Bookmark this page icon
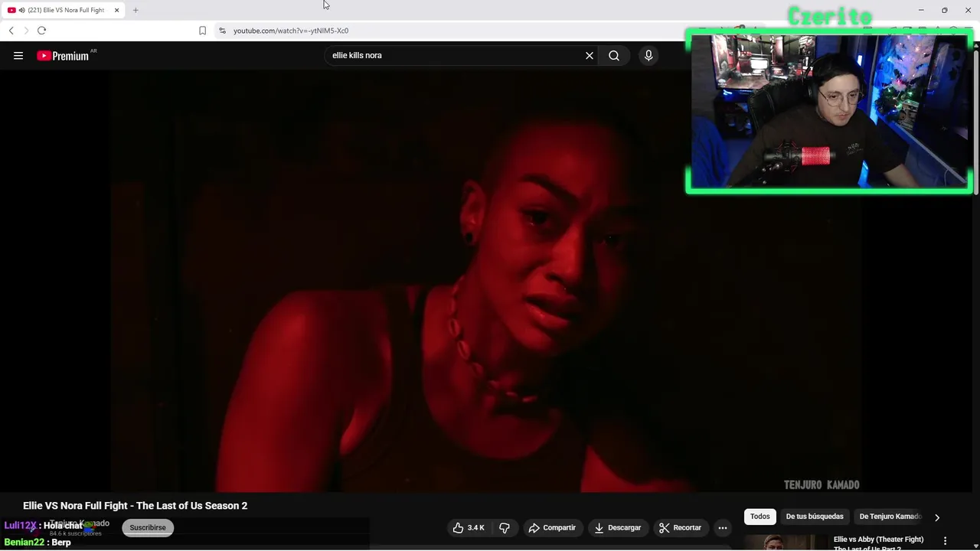 click(x=202, y=31)
